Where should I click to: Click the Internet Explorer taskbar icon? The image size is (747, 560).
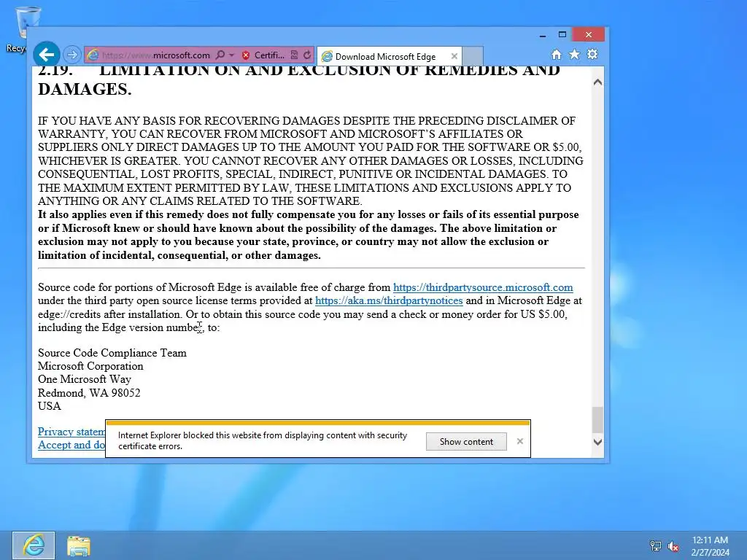(x=34, y=545)
